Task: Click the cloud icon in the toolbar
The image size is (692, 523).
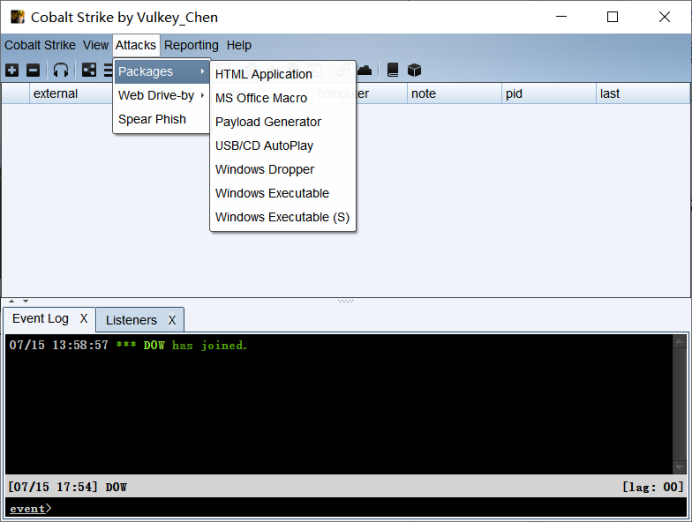Action: (364, 70)
